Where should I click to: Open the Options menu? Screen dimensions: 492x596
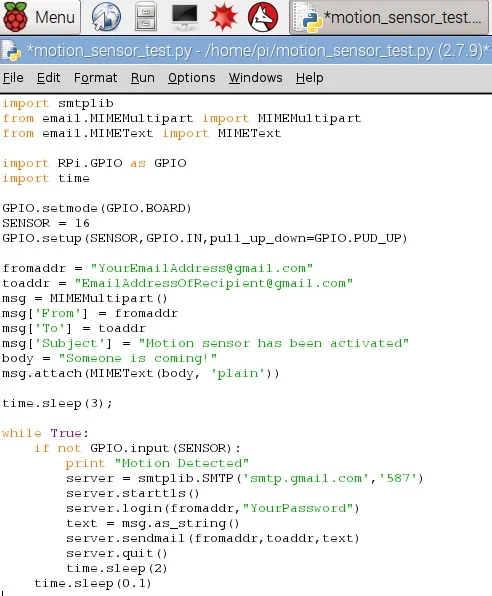[x=192, y=78]
